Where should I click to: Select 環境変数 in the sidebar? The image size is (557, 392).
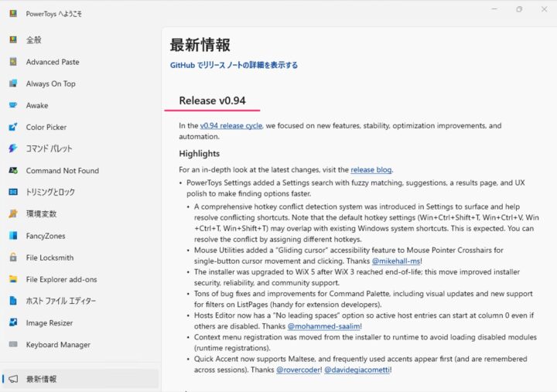[80, 213]
